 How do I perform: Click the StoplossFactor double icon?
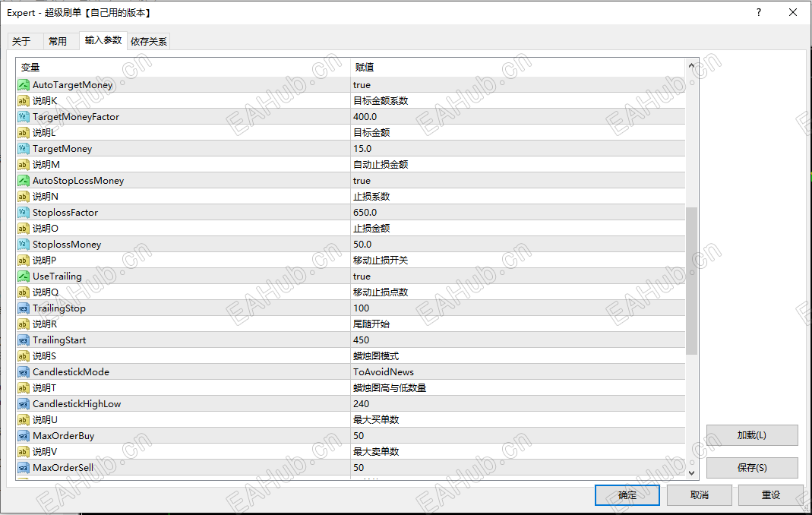click(x=24, y=213)
